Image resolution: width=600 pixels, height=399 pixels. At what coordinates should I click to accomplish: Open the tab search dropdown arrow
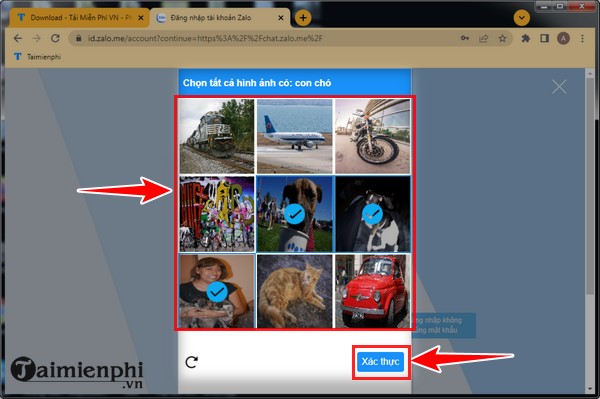522,18
